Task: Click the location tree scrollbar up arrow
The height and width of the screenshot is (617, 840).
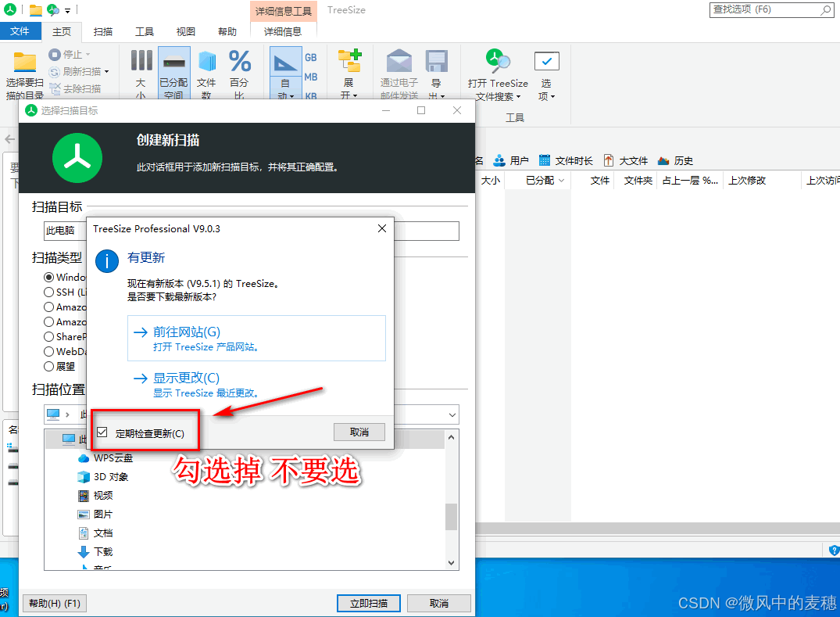Action: (x=451, y=437)
